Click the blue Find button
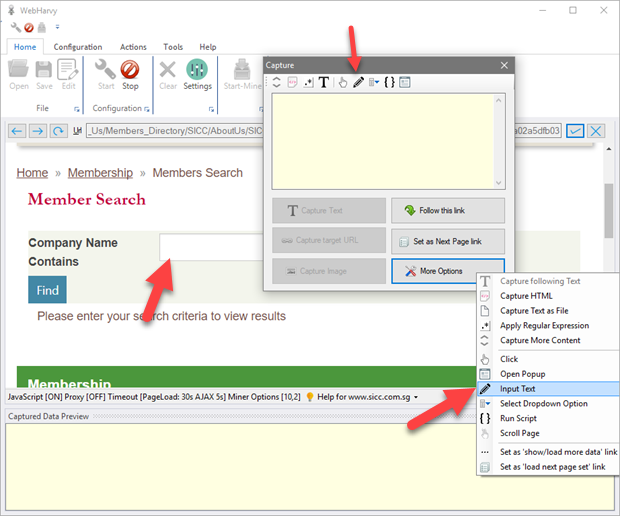Image resolution: width=620 pixels, height=516 pixels. coord(47,290)
